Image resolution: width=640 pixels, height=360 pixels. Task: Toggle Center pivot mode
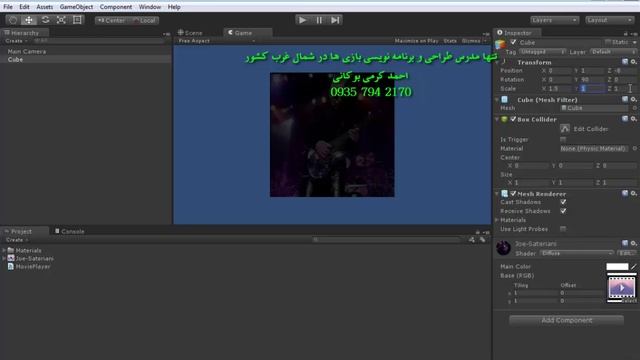point(111,20)
